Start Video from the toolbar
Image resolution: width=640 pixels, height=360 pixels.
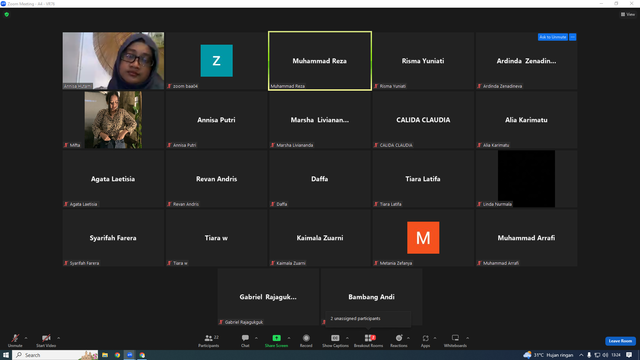click(x=46, y=340)
